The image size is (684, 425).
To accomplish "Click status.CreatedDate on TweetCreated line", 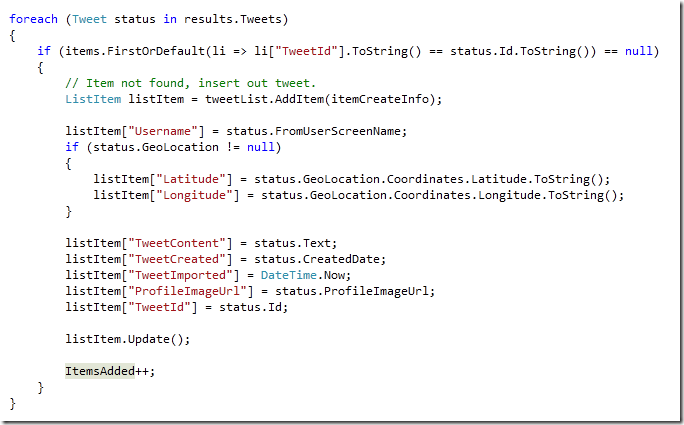I will click(320, 259).
